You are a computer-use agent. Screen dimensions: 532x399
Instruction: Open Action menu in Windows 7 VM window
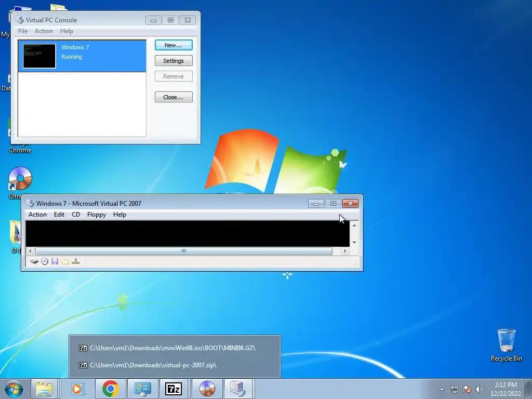(x=37, y=215)
